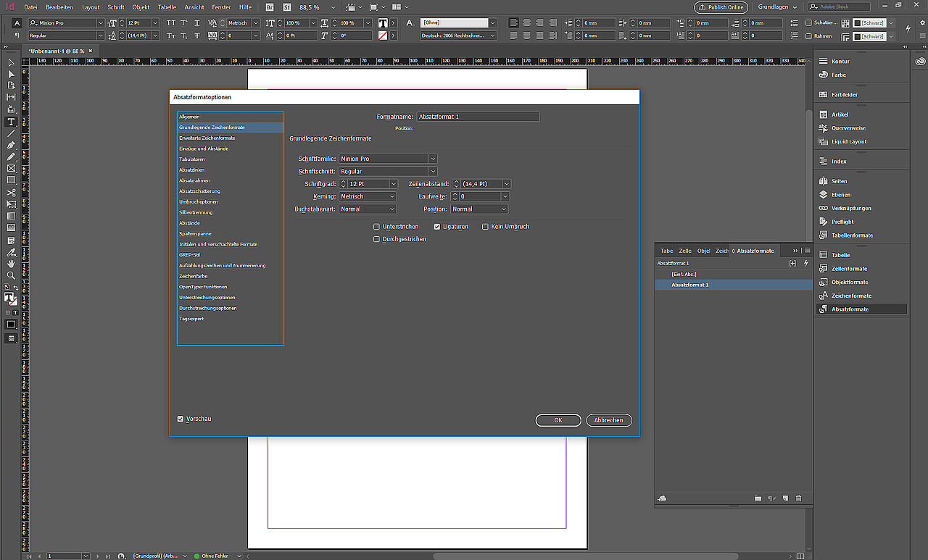928x560 pixels.
Task: Click the Formatname input field
Action: [x=478, y=117]
